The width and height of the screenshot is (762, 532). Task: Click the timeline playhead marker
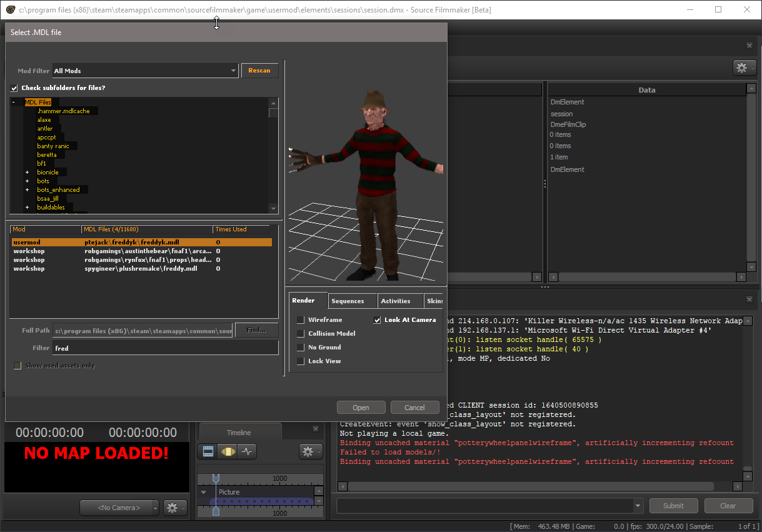point(216,478)
